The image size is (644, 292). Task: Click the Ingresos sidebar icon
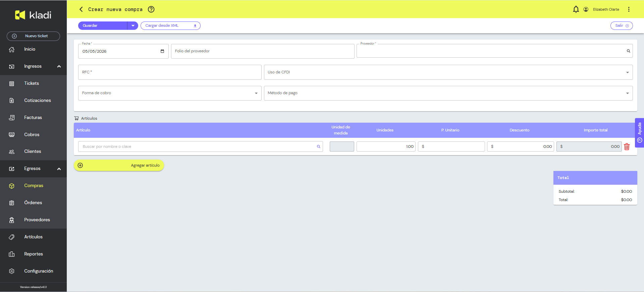click(12, 66)
